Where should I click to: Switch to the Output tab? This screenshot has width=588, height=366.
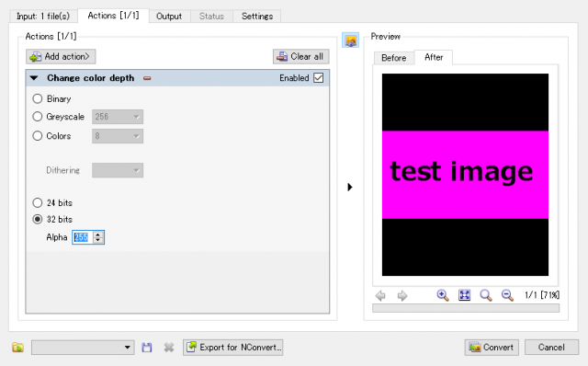click(169, 17)
